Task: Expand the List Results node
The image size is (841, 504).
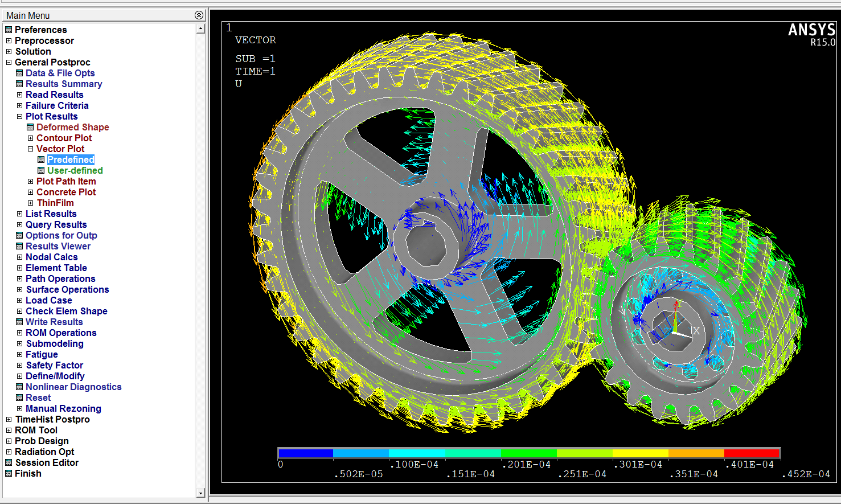Action: point(19,214)
